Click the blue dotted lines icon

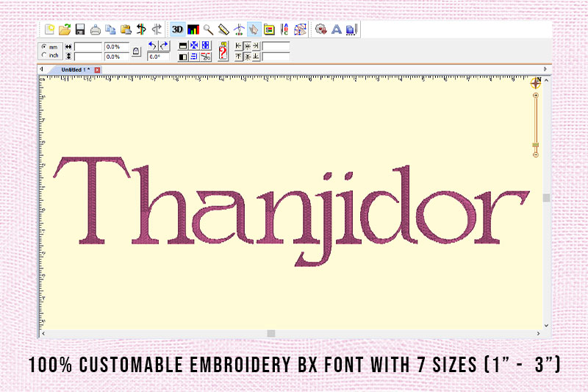194,57
